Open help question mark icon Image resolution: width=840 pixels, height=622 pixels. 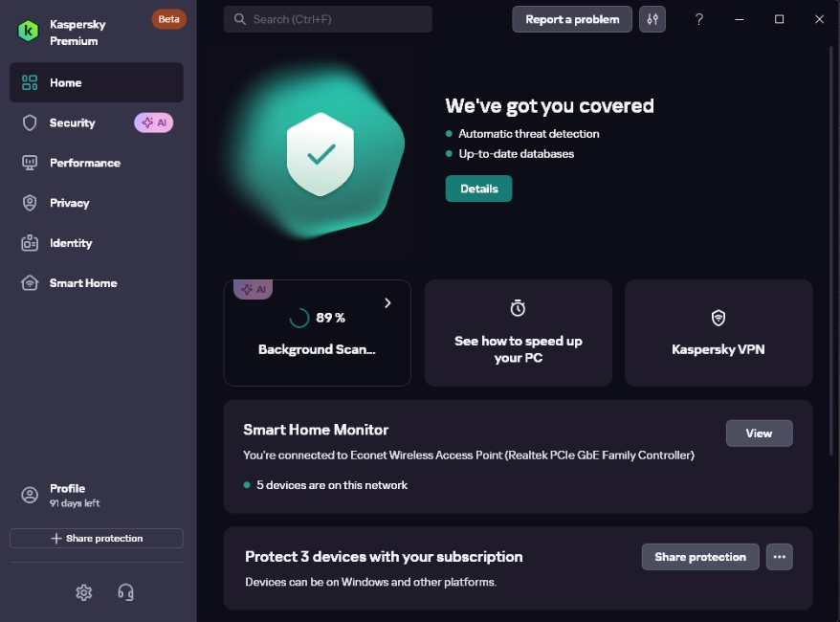pos(698,19)
